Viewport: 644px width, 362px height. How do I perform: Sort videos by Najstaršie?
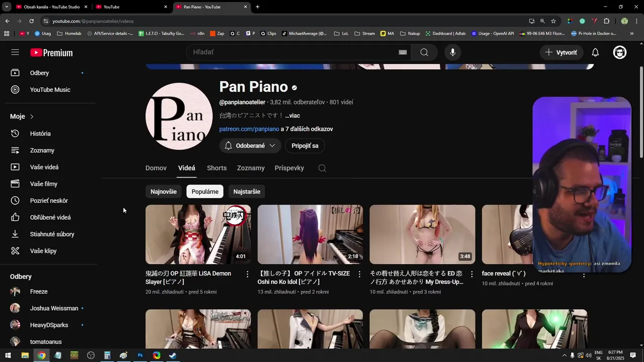(x=247, y=192)
